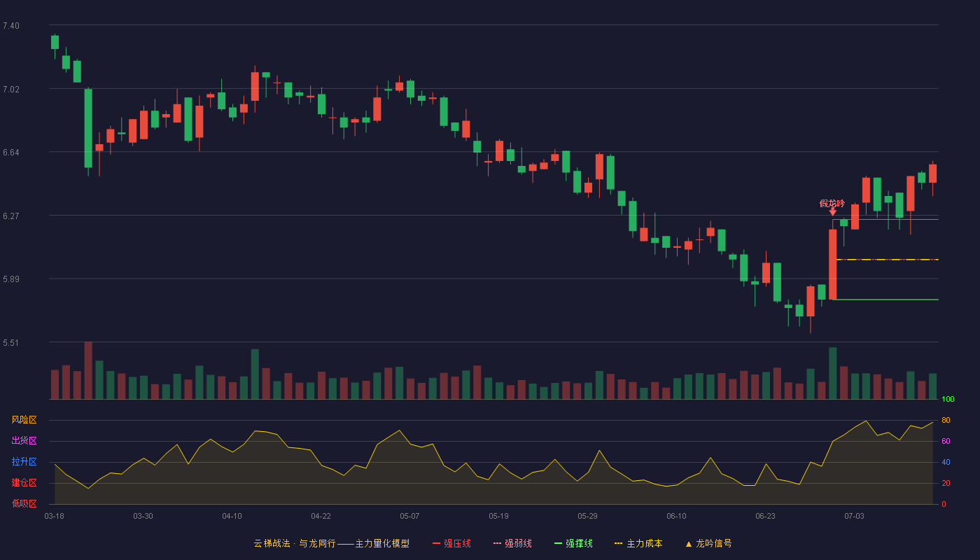The image size is (980, 560).
Task: Select the 拉升区 zone label
Action: point(24,462)
